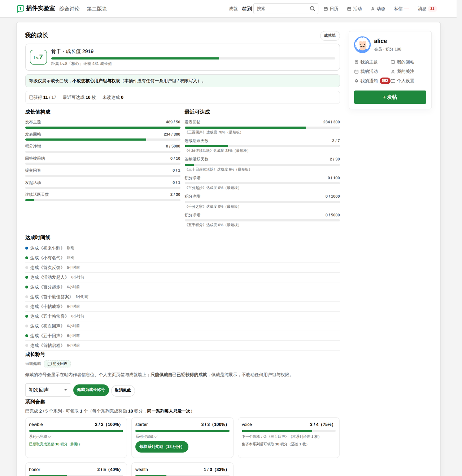Click the 我的回帖 speech bubble icon
This screenshot has height=476, width=462.
tap(393, 62)
